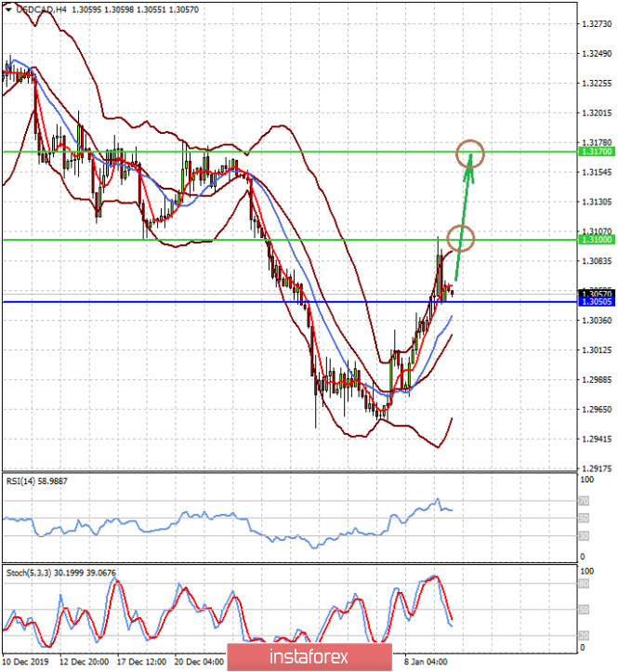Select the USDCAD,H4 chart title
The height and width of the screenshot is (672, 618).
(42, 9)
